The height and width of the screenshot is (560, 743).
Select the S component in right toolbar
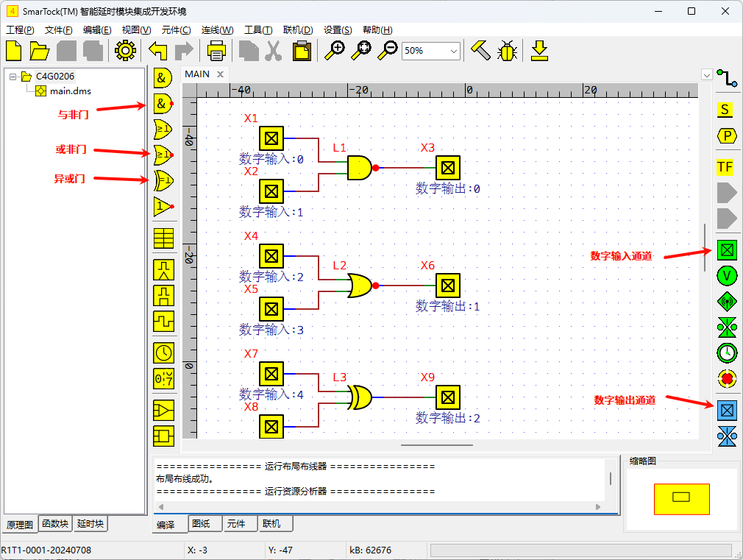click(725, 110)
